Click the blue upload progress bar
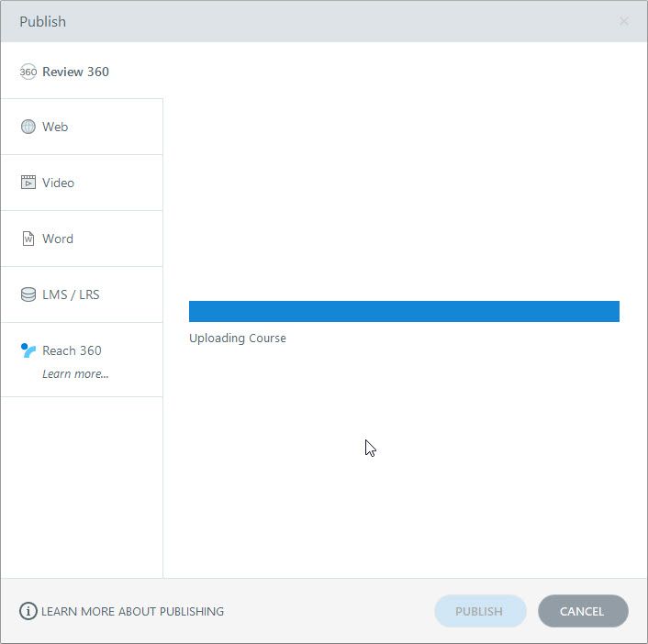Viewport: 648px width, 644px height. [x=404, y=311]
